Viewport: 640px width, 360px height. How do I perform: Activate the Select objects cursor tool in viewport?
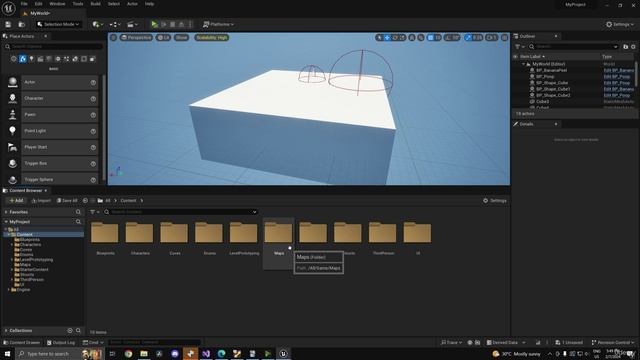pos(380,38)
